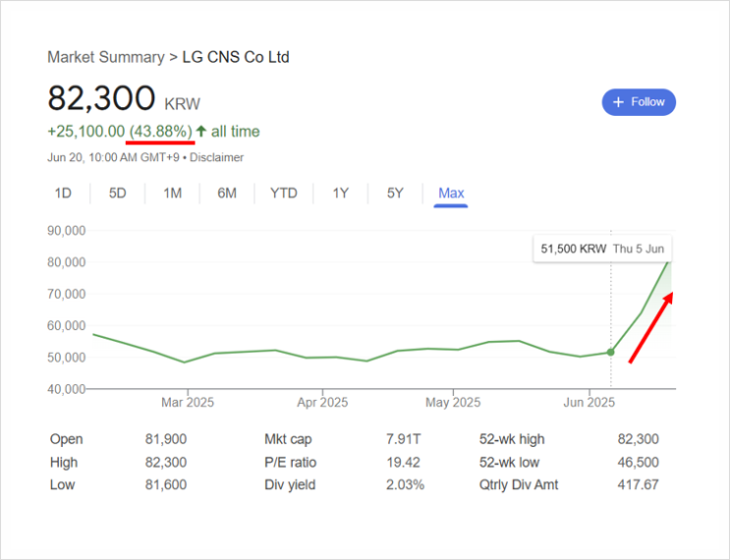Click the green up arrow by all time
This screenshot has height=560, width=730.
click(201, 131)
